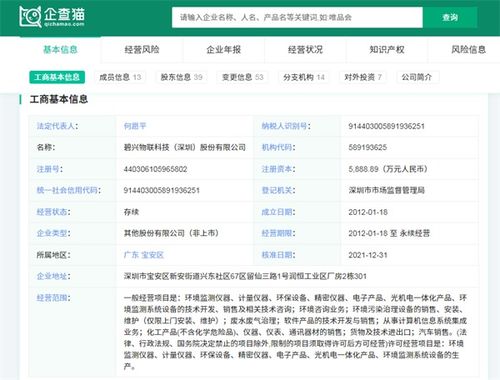Focus the company name search field
500x380 pixels.
(x=297, y=17)
